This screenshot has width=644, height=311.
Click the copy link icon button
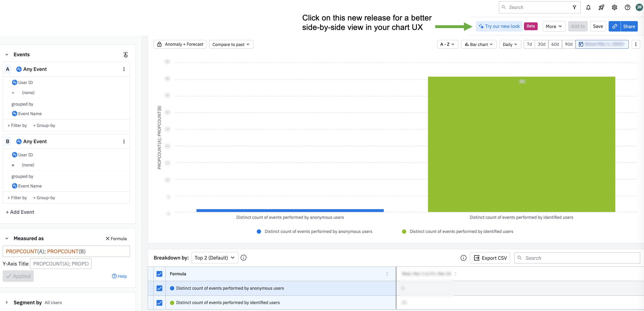[615, 26]
